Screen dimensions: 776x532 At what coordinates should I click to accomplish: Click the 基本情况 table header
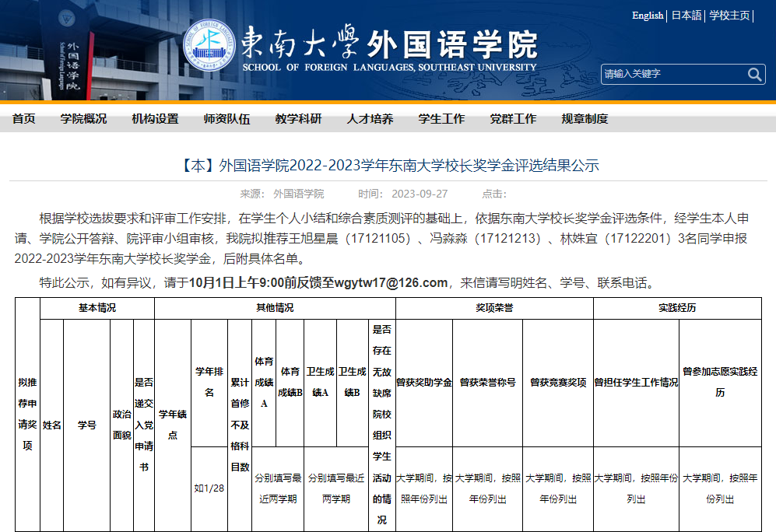[97, 308]
